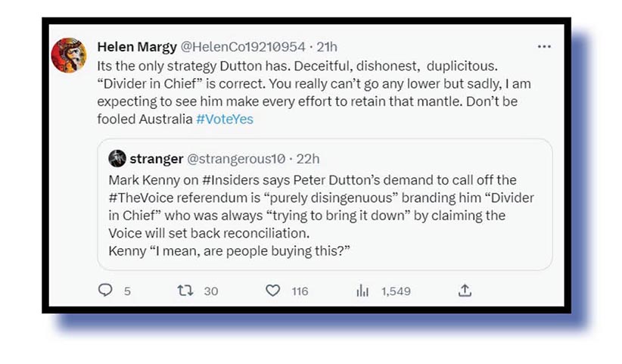Click the 21h timestamp link
The width and height of the screenshot is (622, 364).
point(326,47)
